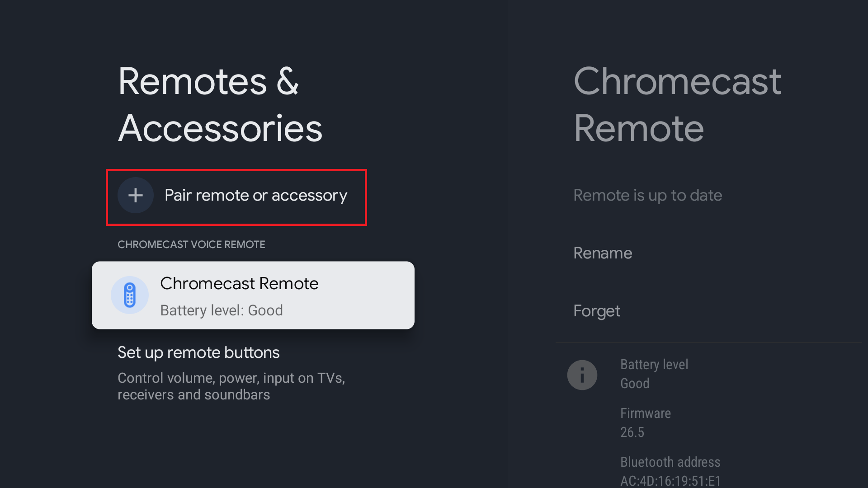
Task: Click the "Battery level: Good" text
Action: pos(222,310)
